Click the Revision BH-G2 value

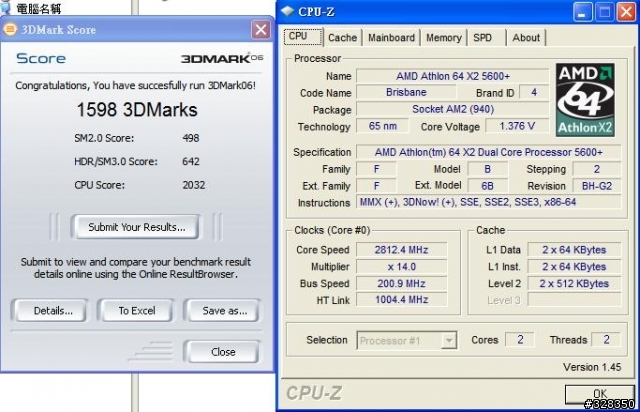[597, 186]
